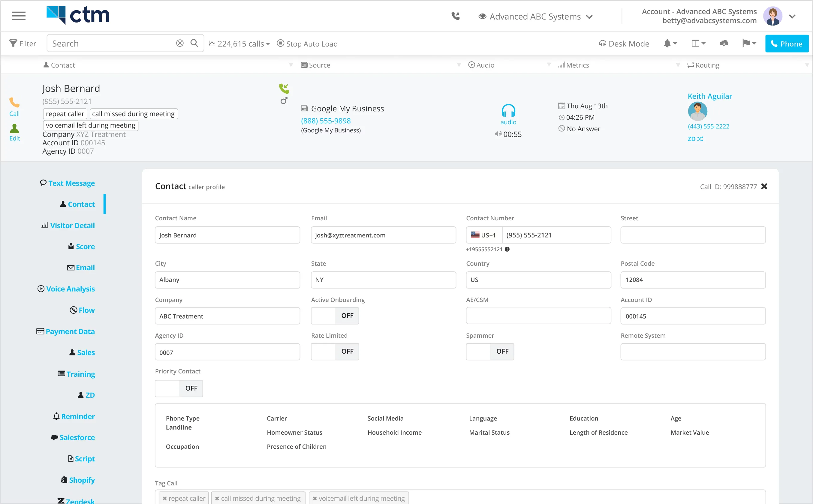Click the Keith Aguilar name link

click(710, 96)
